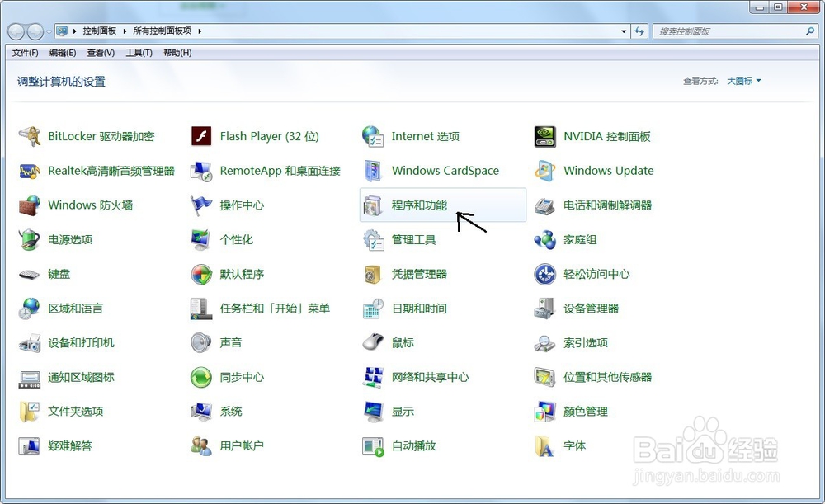Click the Back navigation button

pos(16,31)
